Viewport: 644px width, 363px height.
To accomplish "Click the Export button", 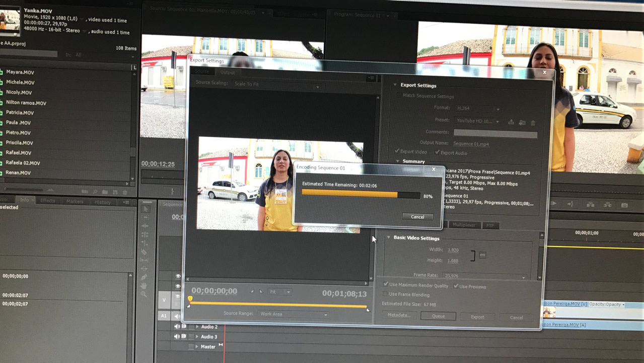I will coord(477,317).
